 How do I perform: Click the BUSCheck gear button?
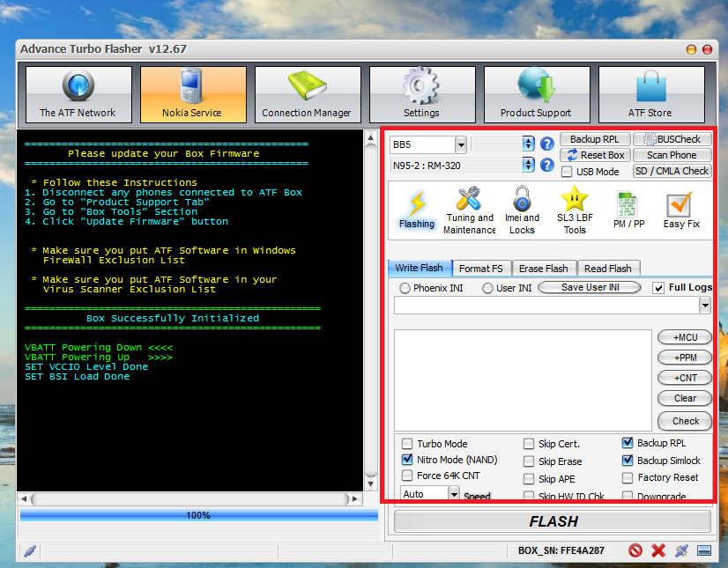(x=672, y=139)
